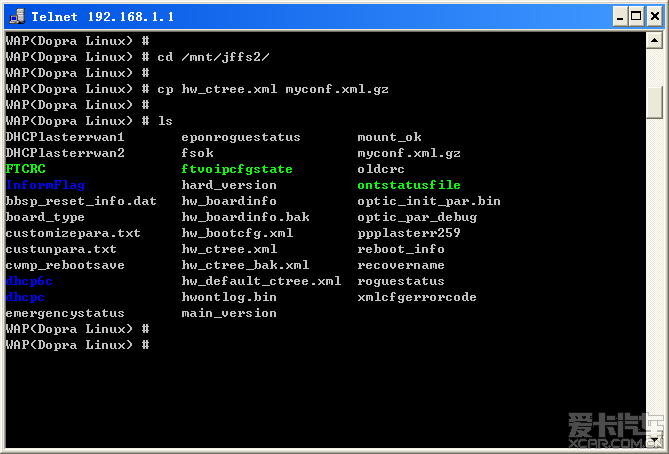Click the blue InformFlag directory name
Image resolution: width=669 pixels, height=454 pixels.
[x=45, y=185]
